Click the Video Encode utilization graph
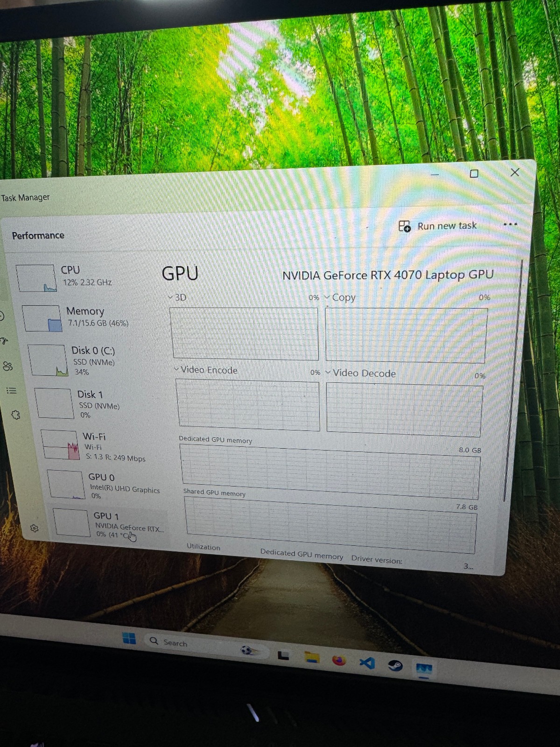 (248, 404)
